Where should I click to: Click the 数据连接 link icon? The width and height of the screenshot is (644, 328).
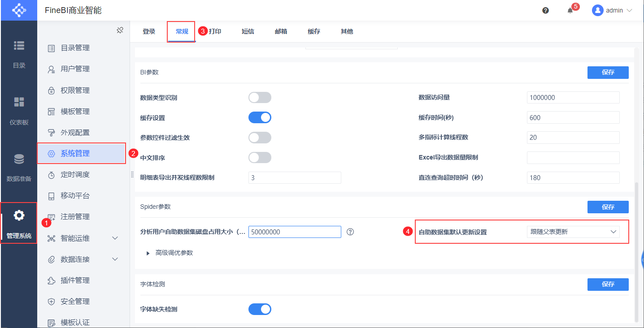[52, 259]
